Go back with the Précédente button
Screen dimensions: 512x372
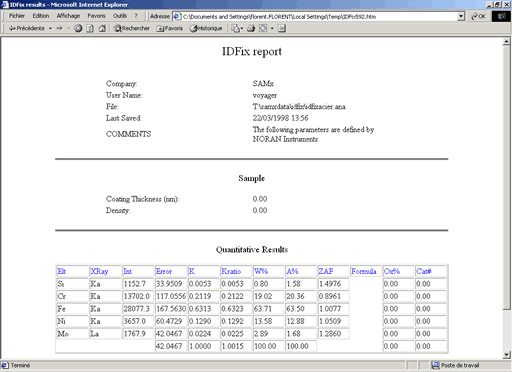pyautogui.click(x=27, y=28)
